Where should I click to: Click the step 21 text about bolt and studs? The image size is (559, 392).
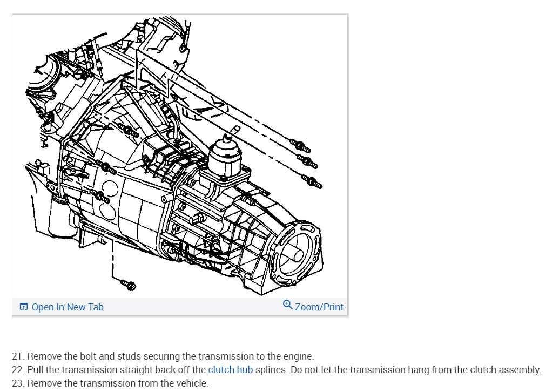163,356
